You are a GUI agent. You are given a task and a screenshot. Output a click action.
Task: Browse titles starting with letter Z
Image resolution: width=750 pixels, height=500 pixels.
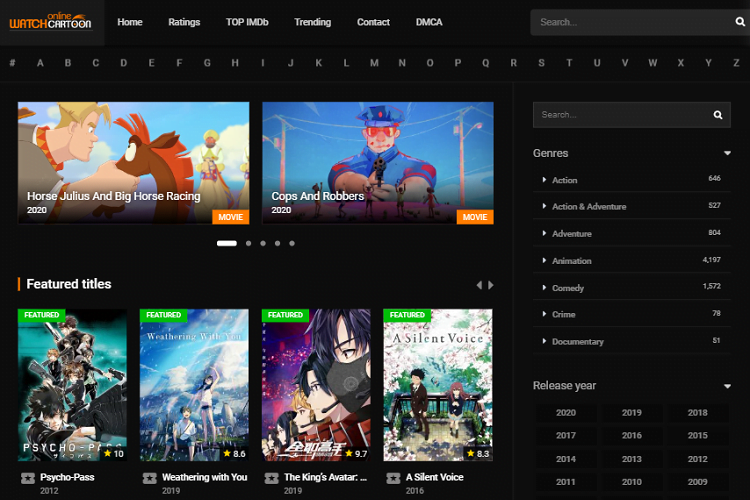coord(736,63)
